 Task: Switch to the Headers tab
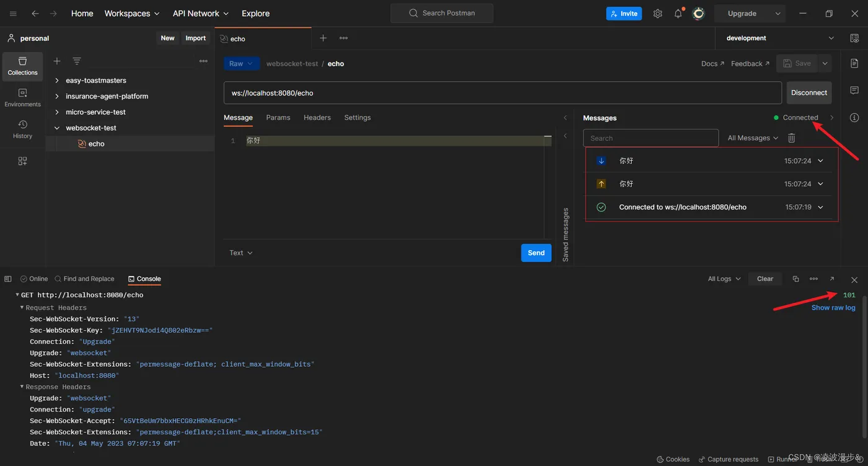(317, 118)
